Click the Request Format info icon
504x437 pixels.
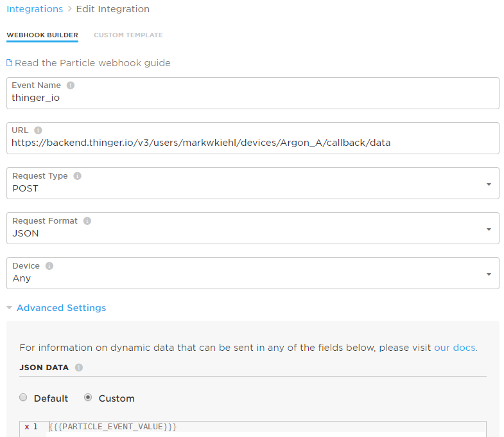pyautogui.click(x=87, y=221)
